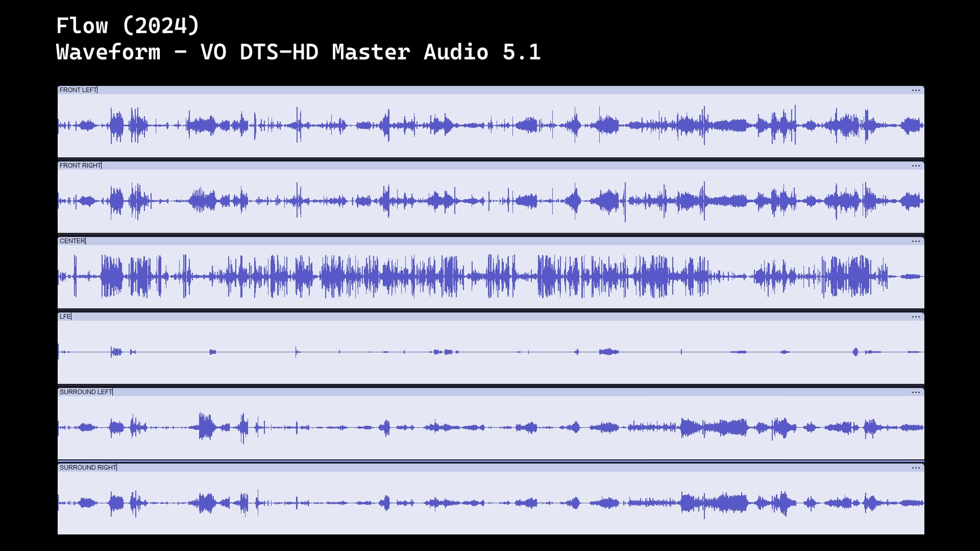Select the FRONT LEFT track label
Screen dimensions: 980x551
pos(78,90)
